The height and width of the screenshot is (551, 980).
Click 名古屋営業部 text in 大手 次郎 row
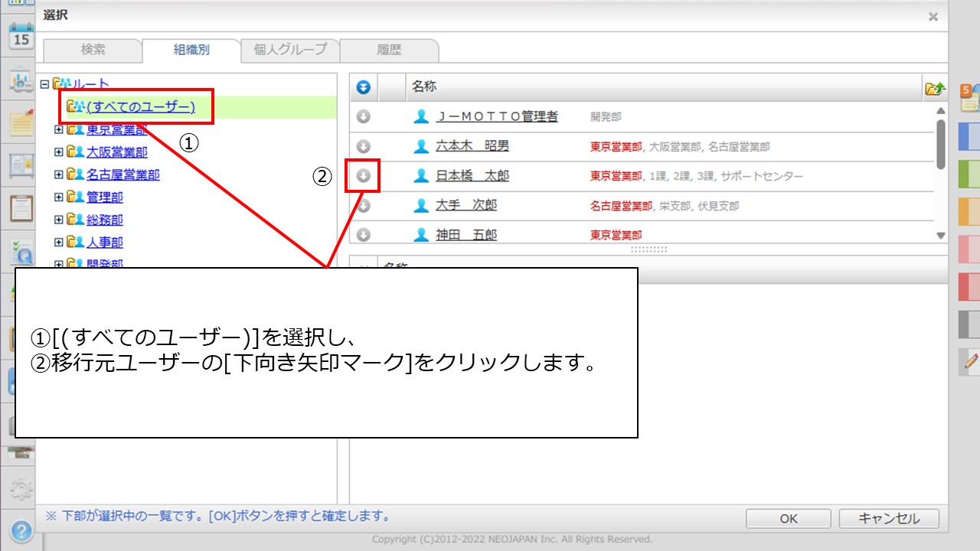click(622, 206)
